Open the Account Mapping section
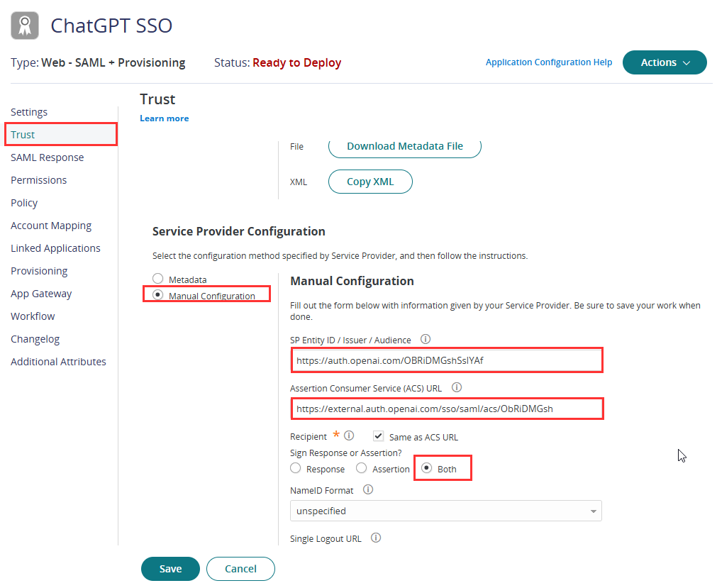Image resolution: width=717 pixels, height=588 pixels. [51, 226]
